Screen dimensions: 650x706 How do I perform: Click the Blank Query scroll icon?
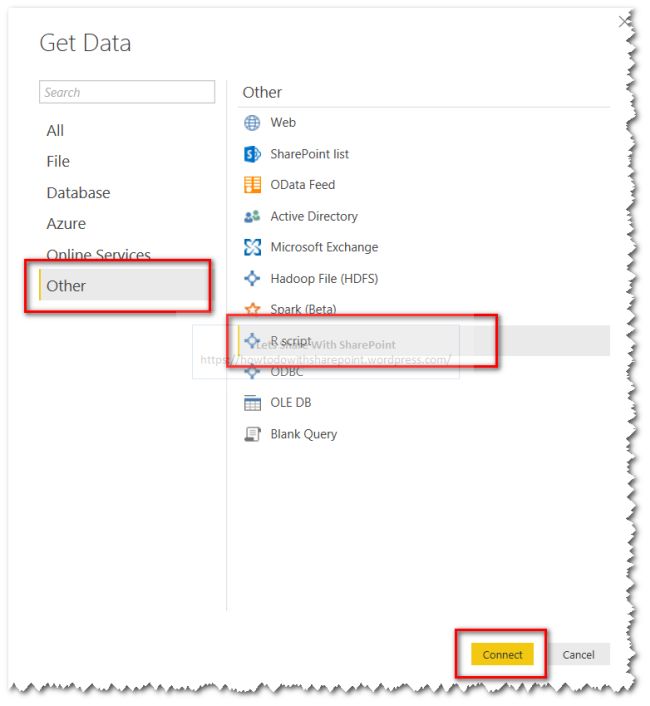pos(252,434)
